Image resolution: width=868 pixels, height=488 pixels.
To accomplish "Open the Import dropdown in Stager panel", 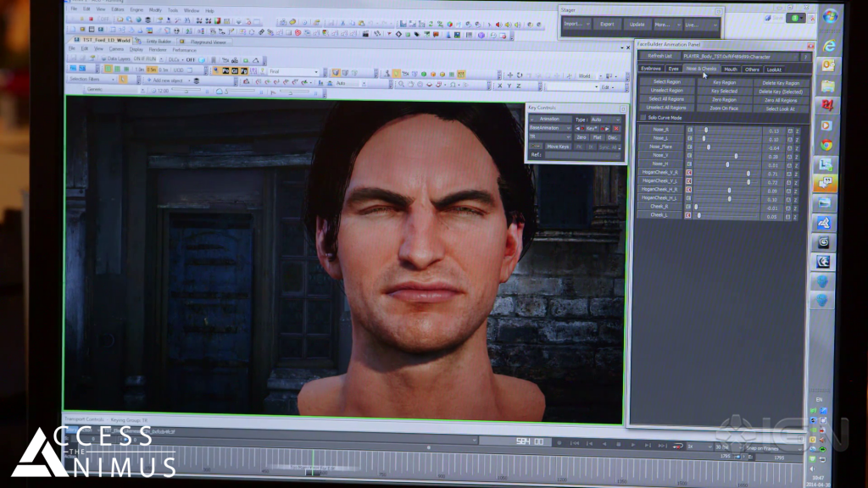I will coord(576,24).
